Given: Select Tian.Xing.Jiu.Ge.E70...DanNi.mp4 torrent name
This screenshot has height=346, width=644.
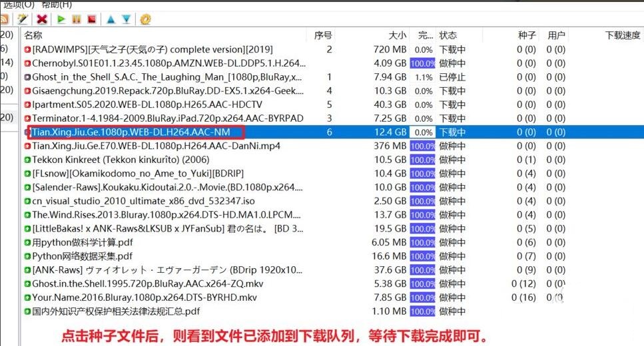Looking at the screenshot, I should [156, 146].
